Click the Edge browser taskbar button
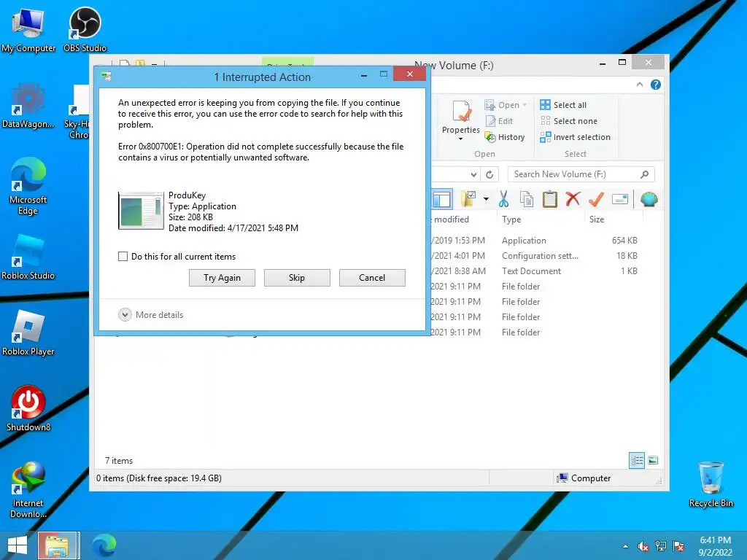Screen dimensions: 747x560 [x=104, y=545]
